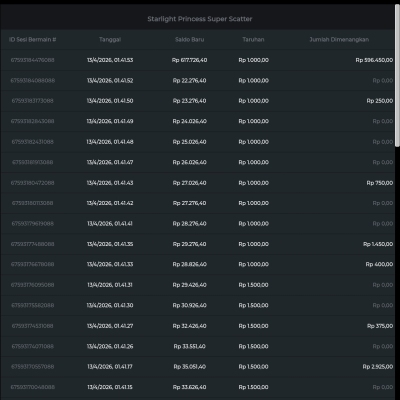Viewport: 400px width, 400px height.
Task: Click the winning amount Rp 400,00
Action: (x=379, y=264)
